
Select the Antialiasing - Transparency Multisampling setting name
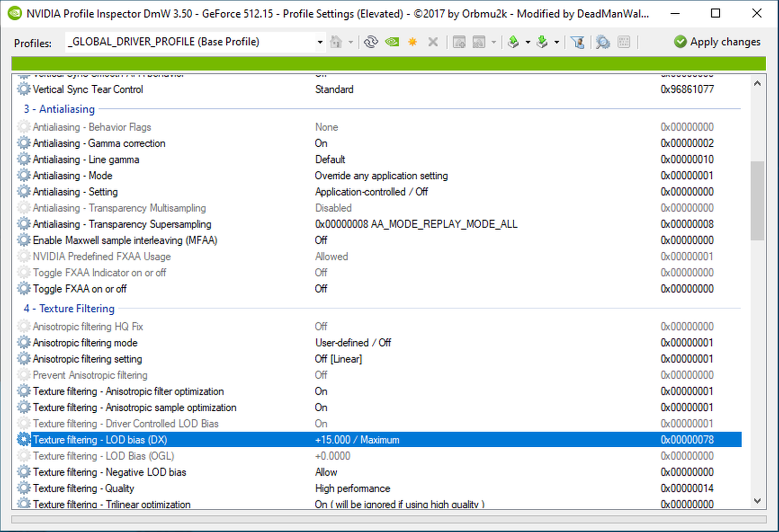tap(119, 208)
